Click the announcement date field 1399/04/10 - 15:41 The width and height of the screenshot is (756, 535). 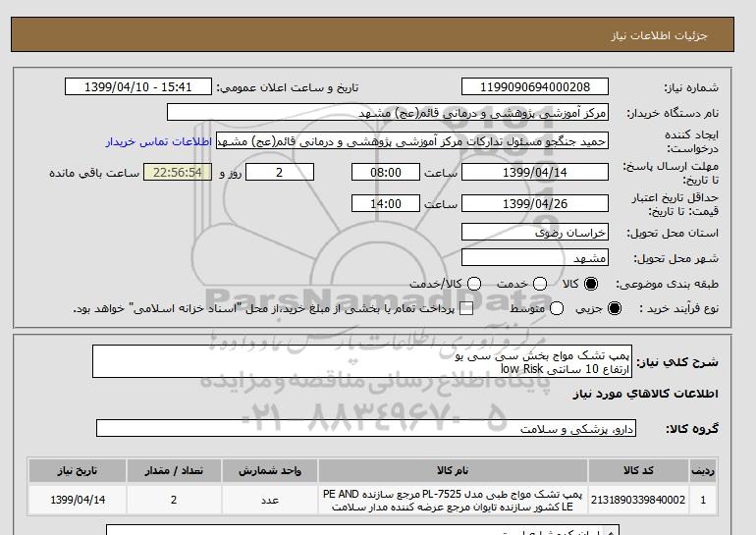138,86
